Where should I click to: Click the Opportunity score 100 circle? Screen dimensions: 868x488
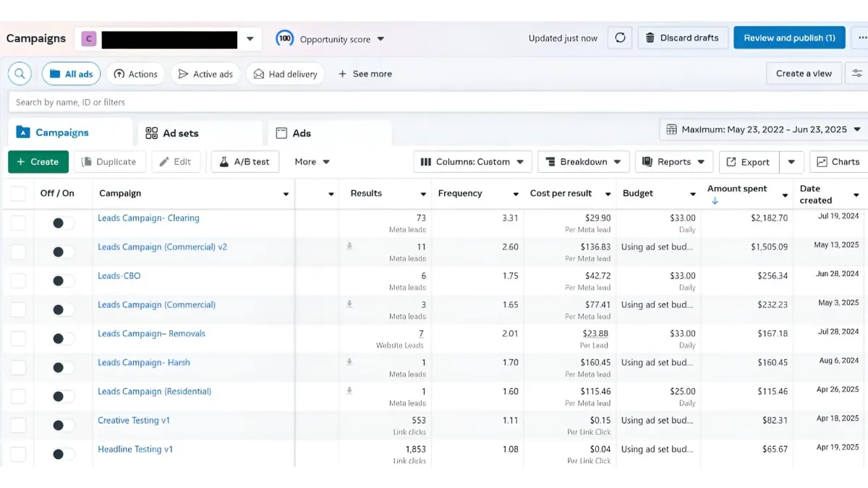click(x=285, y=39)
